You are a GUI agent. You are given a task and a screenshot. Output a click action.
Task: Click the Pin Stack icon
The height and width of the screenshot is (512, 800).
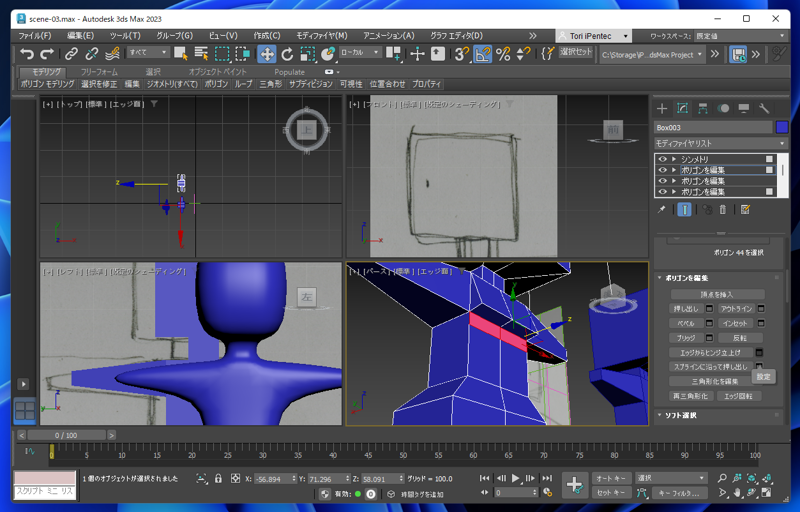click(x=662, y=210)
